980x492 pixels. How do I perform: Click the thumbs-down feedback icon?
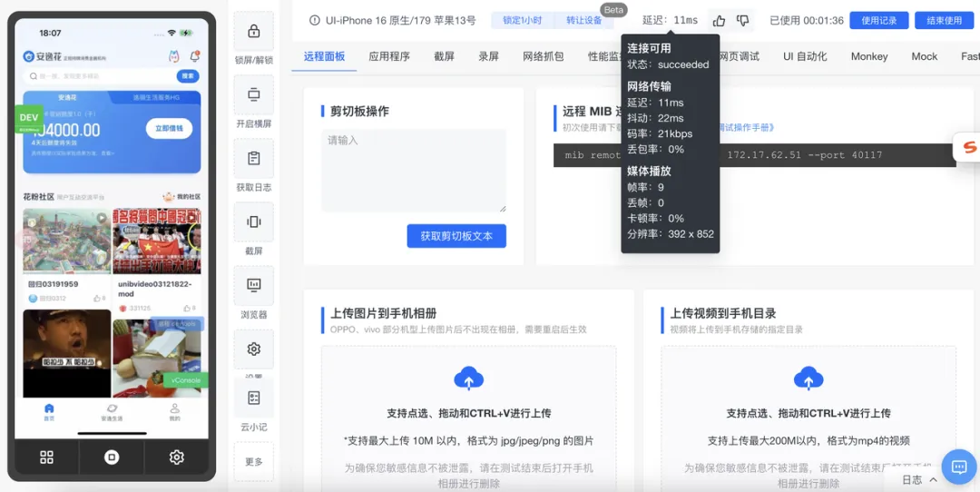point(742,21)
